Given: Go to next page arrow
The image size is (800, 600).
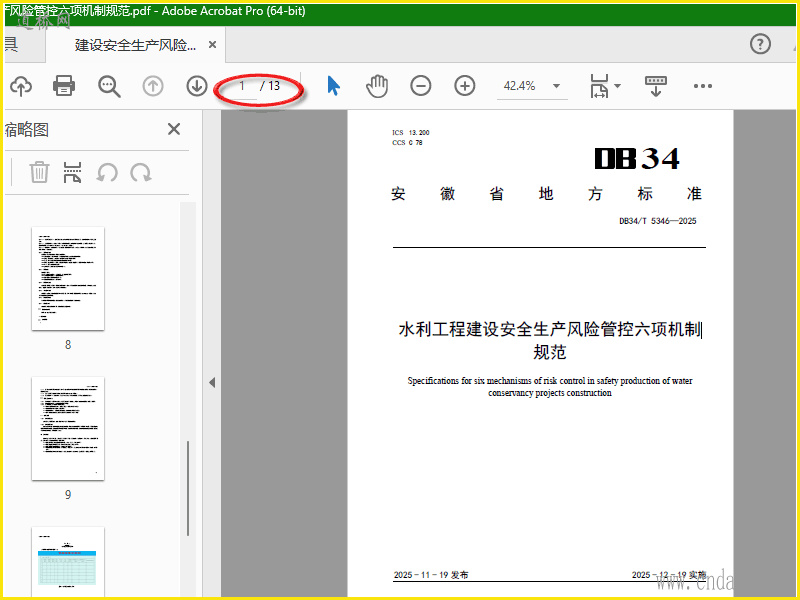Looking at the screenshot, I should [197, 86].
